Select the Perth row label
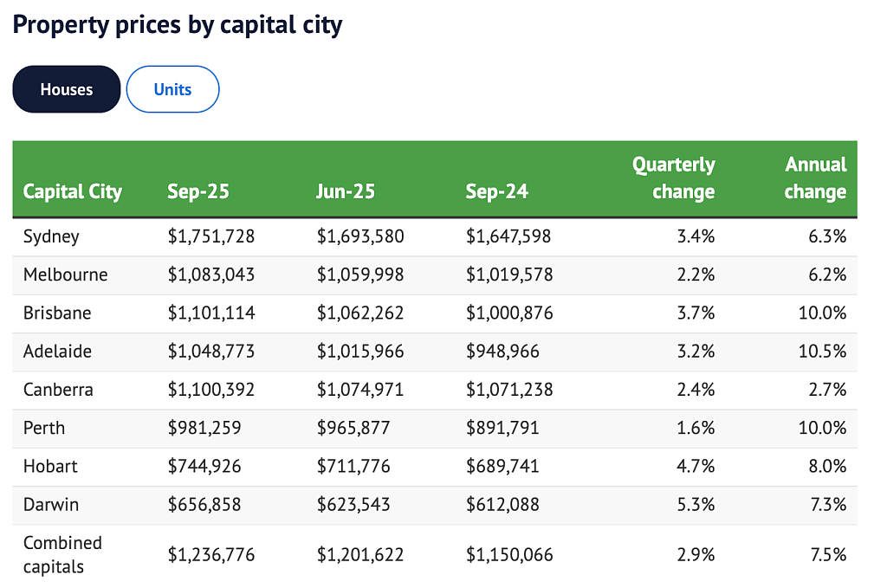887x588 pixels. [43, 428]
